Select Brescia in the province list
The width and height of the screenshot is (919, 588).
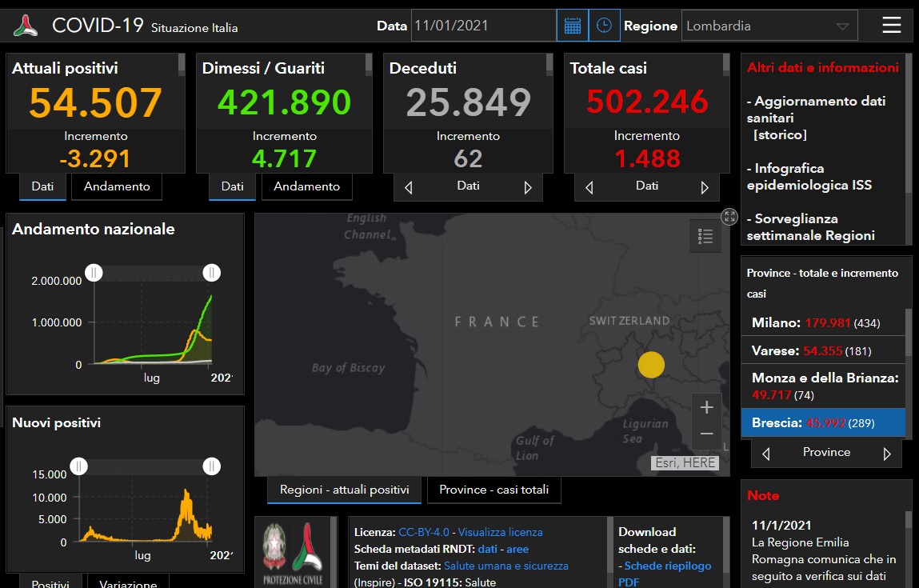822,422
